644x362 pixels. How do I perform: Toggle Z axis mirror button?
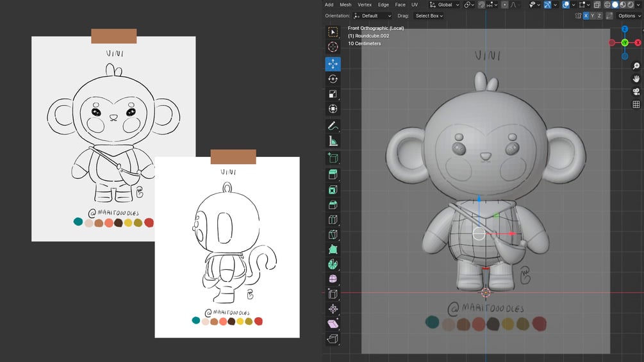(x=599, y=15)
